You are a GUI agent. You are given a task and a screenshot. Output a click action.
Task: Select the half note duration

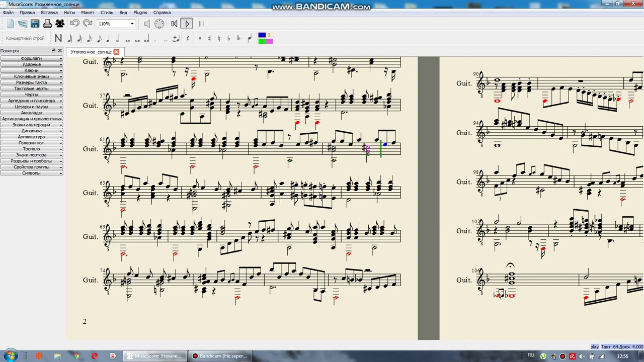tap(118, 38)
